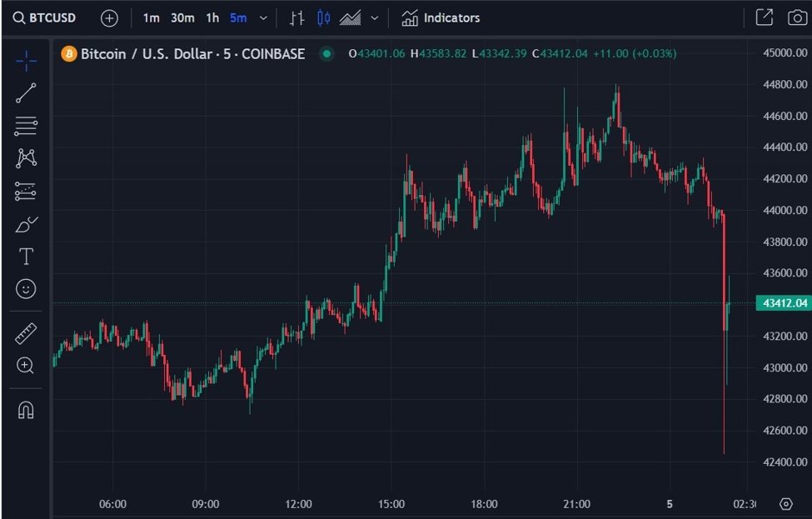
Task: Activate the zoom in tool
Action: coord(25,366)
